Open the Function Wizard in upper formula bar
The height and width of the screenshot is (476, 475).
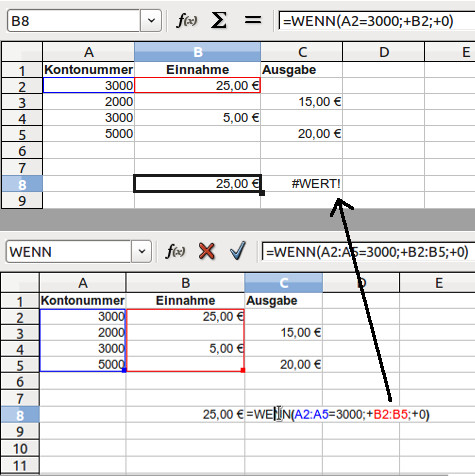pyautogui.click(x=187, y=21)
